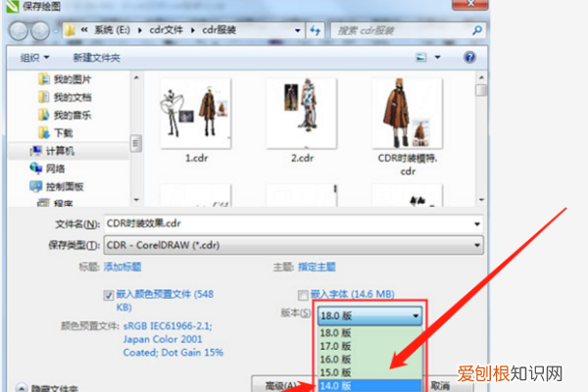Choose 17.0 版 in the version list
The height and width of the screenshot is (392, 588).
pyautogui.click(x=369, y=346)
